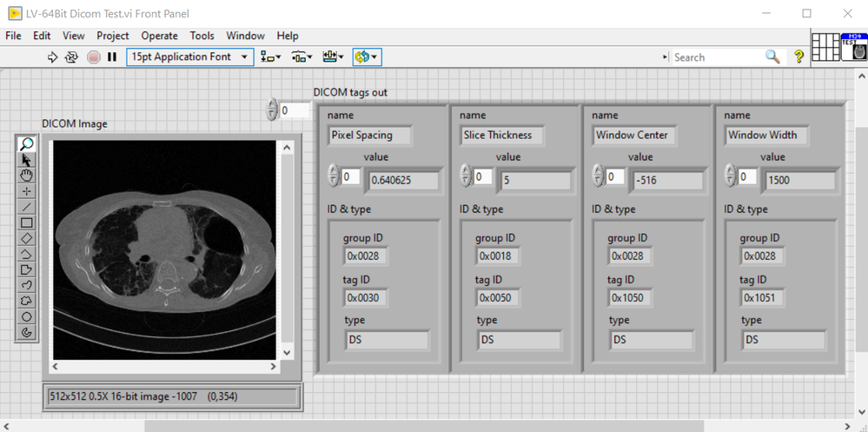
Task: Select the Point tool in image palette
Action: point(27,191)
